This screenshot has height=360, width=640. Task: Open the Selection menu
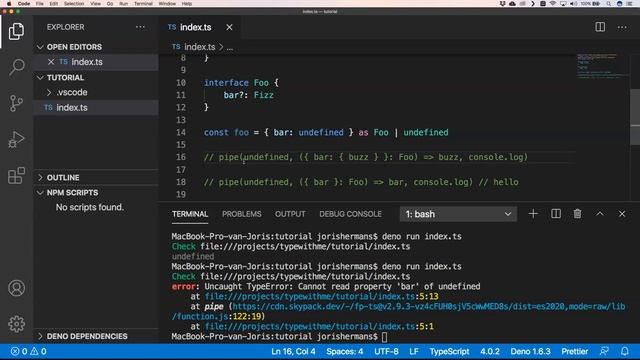(74, 4)
